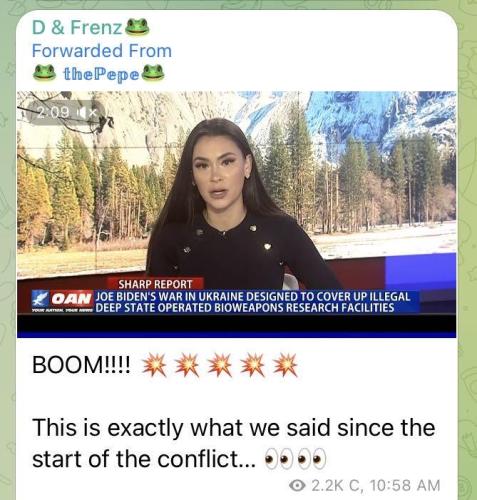Click the BOOM!!!! message text
Viewport: 477px width, 500px height.
pos(81,365)
